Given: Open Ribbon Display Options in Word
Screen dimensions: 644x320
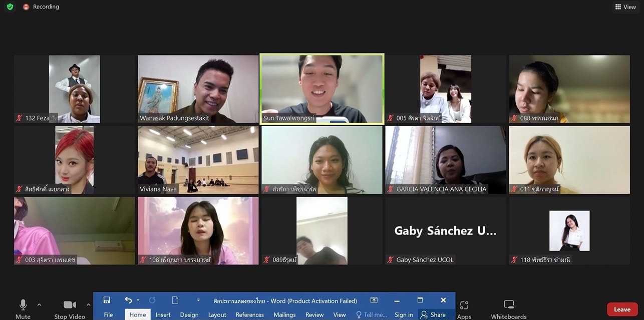Looking at the screenshot, I should click(x=374, y=300).
